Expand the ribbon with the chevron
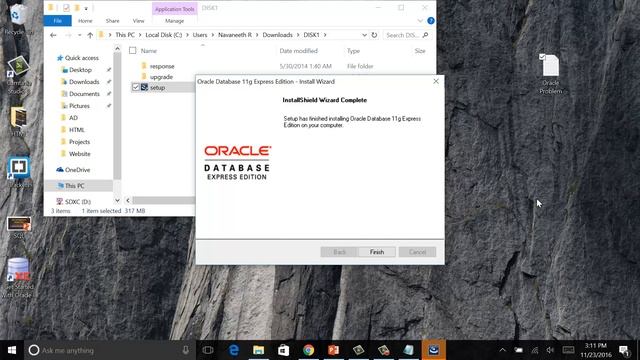 [420, 20]
